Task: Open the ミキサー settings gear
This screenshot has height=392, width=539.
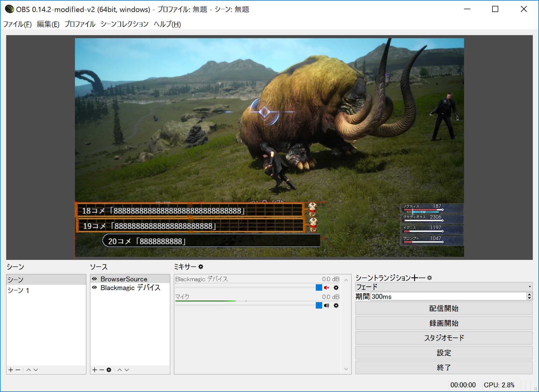Action: click(x=201, y=267)
